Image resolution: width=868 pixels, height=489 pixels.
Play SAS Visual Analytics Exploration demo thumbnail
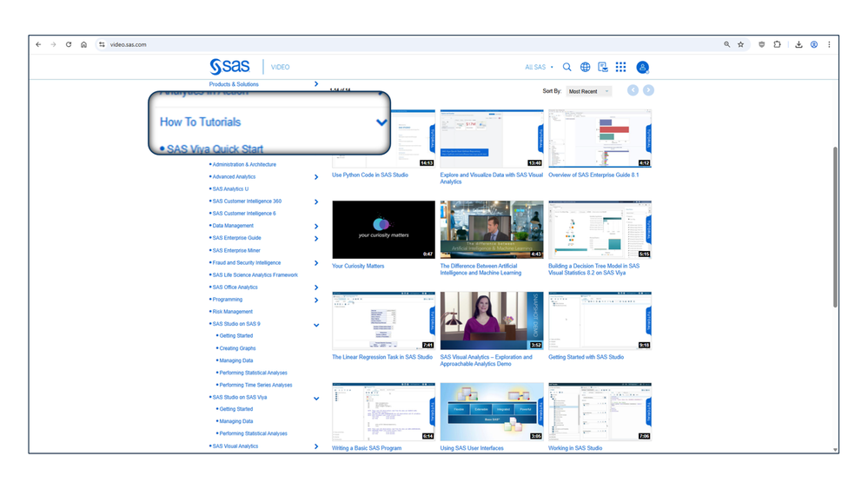click(492, 320)
